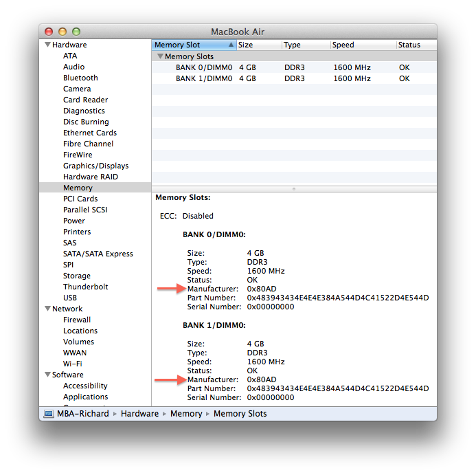476x475 pixels.
Task: Click Memory in the path bar
Action: [186, 414]
